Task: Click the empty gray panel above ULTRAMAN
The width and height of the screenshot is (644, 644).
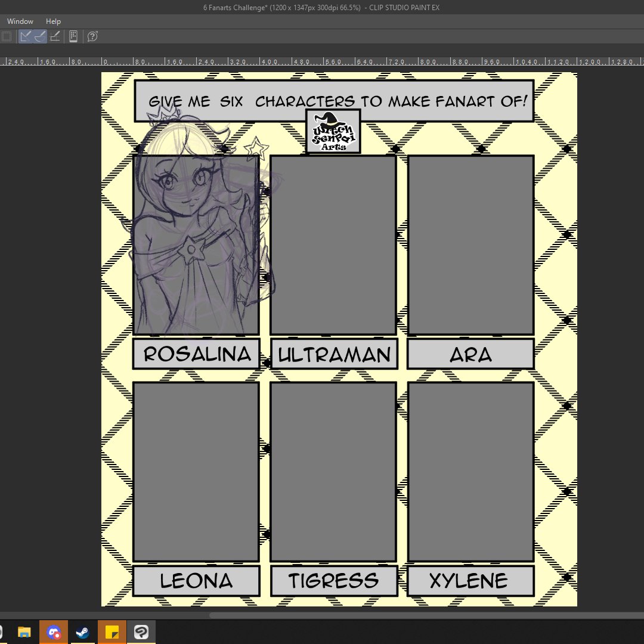Action: point(333,245)
